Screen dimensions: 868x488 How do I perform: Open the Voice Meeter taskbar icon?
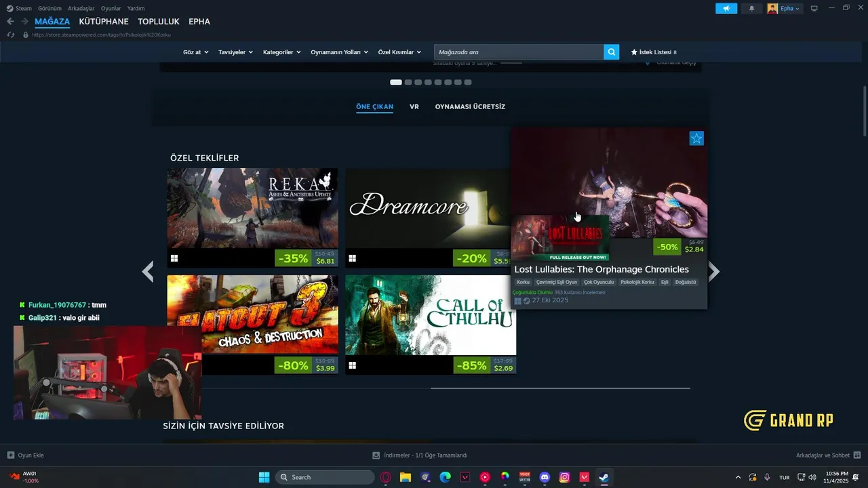tap(524, 477)
